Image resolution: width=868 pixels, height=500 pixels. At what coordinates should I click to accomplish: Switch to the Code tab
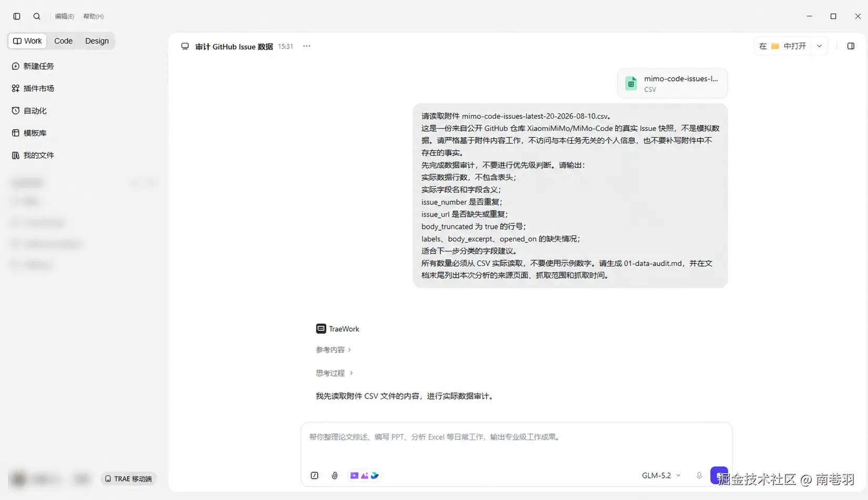tap(63, 41)
